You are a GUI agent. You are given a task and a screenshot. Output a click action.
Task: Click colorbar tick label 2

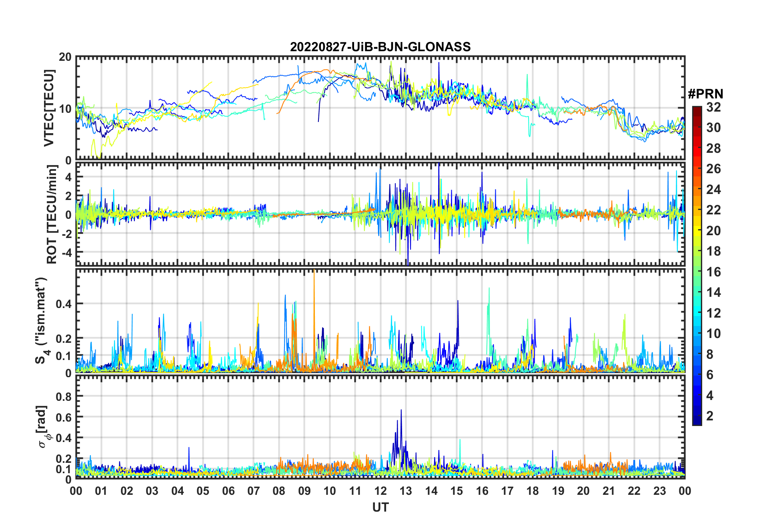coord(710,416)
